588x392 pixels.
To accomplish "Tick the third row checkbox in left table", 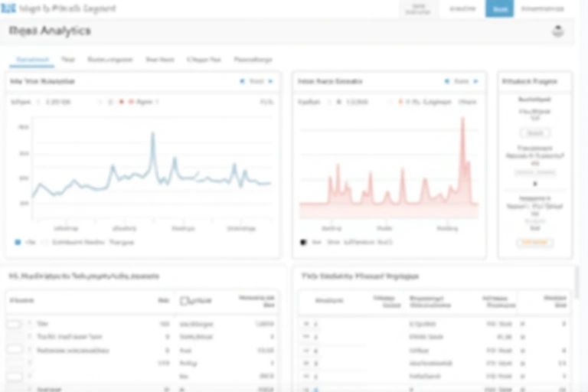I will 14,349.
